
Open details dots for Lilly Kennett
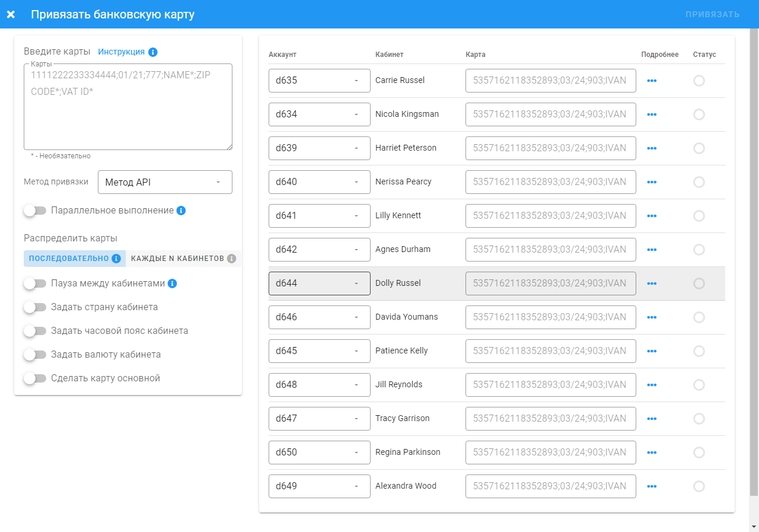click(652, 216)
